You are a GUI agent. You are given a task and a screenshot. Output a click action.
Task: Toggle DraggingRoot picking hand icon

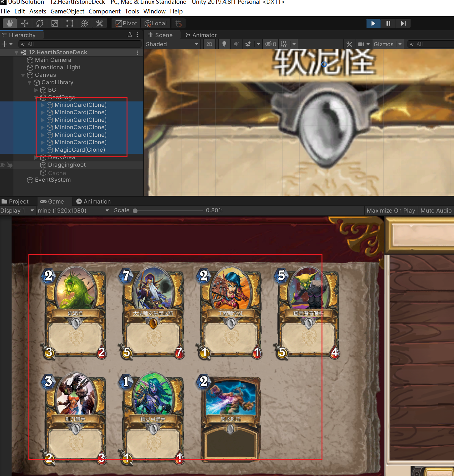click(x=10, y=165)
